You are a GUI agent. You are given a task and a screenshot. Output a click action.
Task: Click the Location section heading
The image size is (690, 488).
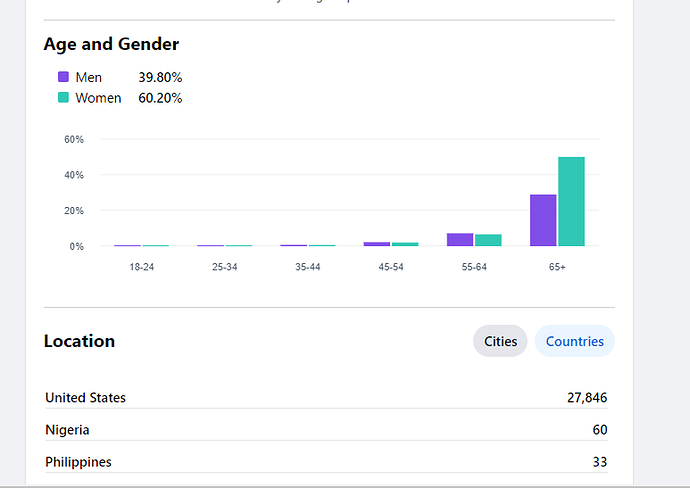[x=79, y=341]
